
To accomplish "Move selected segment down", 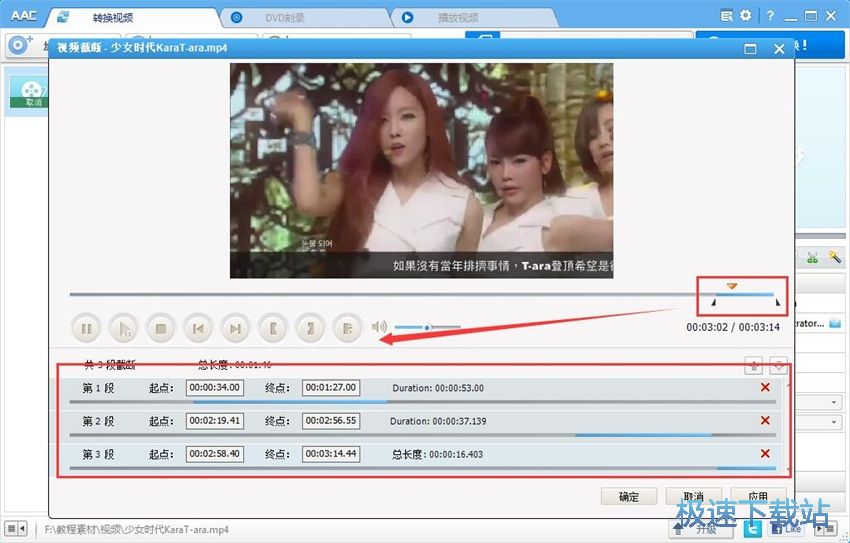I will [x=778, y=366].
